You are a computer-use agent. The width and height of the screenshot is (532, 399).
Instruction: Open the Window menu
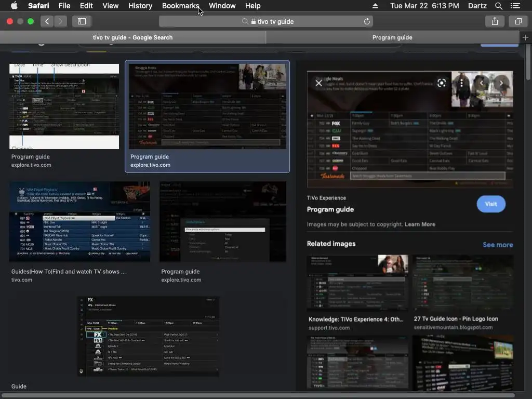pyautogui.click(x=222, y=6)
